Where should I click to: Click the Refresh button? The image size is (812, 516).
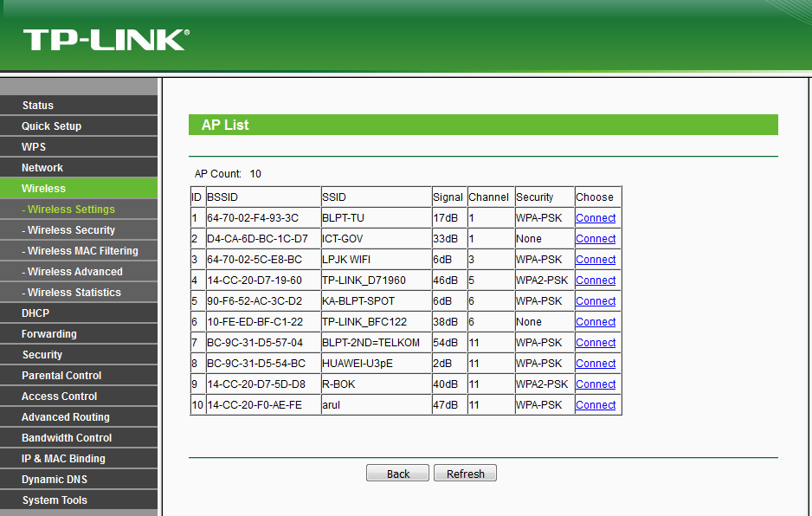pos(465,473)
